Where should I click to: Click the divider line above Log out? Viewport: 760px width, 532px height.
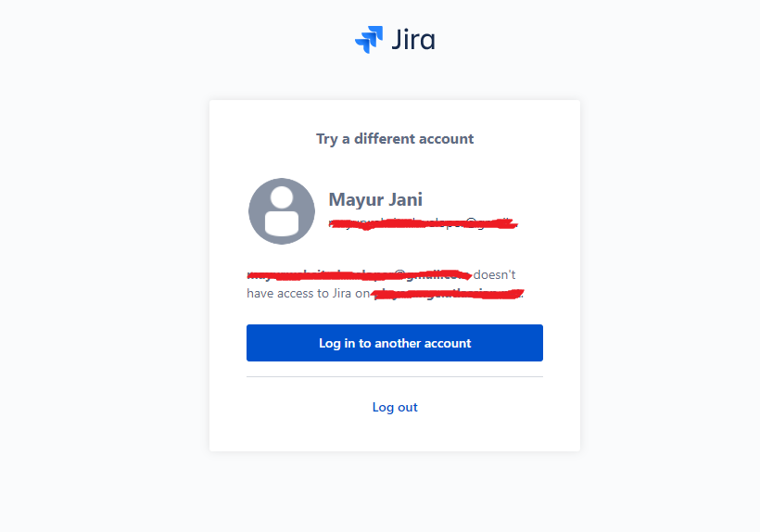pyautogui.click(x=395, y=376)
